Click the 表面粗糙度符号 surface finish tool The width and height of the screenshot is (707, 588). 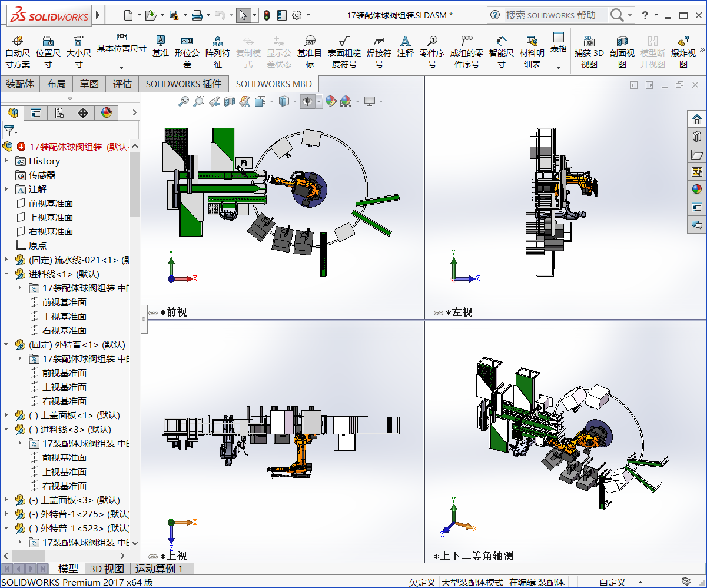344,51
